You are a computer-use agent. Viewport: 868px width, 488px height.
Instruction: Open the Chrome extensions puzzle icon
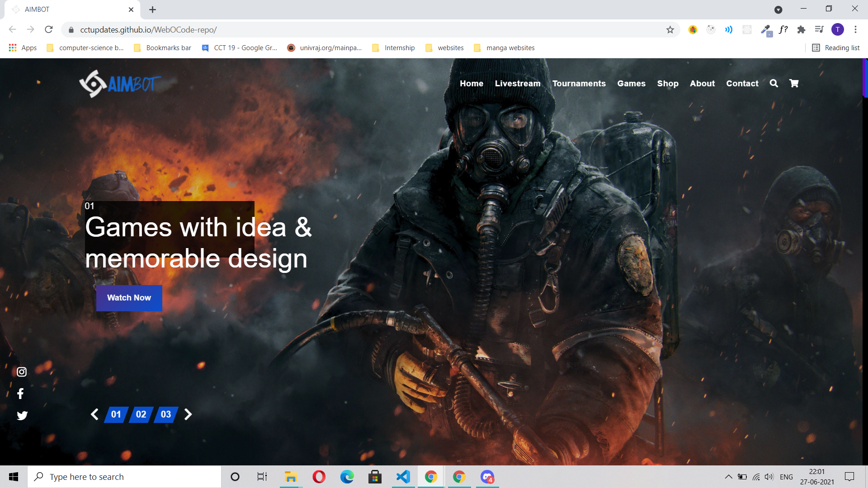coord(801,30)
